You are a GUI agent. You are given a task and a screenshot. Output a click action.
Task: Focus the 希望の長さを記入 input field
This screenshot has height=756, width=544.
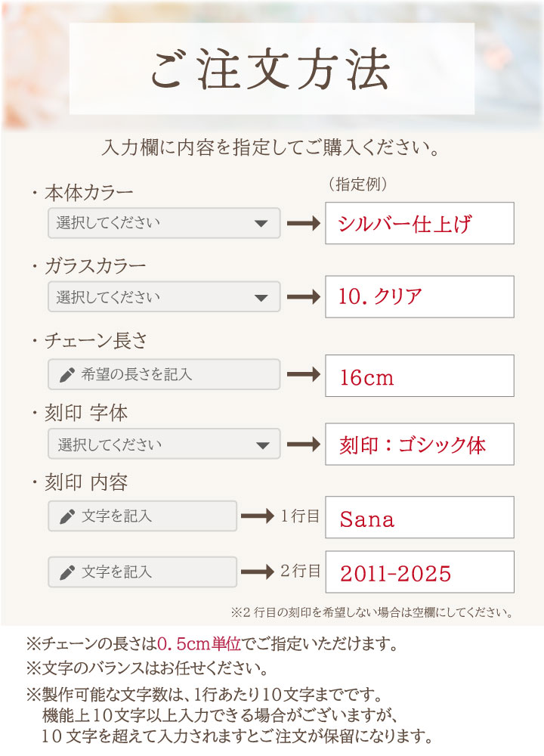(x=164, y=374)
